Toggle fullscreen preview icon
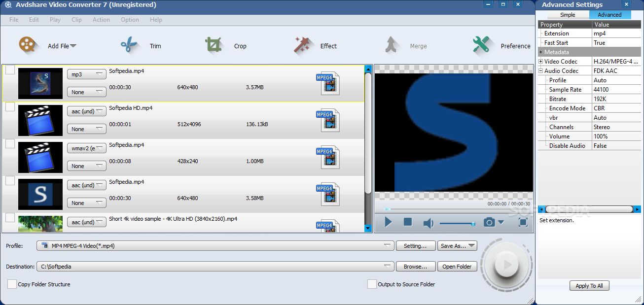This screenshot has width=644, height=305. coord(523,222)
